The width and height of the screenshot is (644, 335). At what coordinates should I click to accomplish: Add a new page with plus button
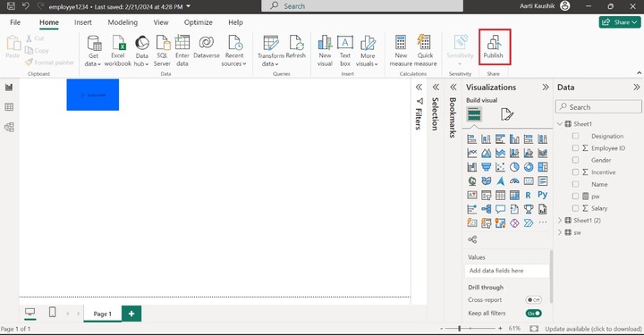(x=131, y=314)
